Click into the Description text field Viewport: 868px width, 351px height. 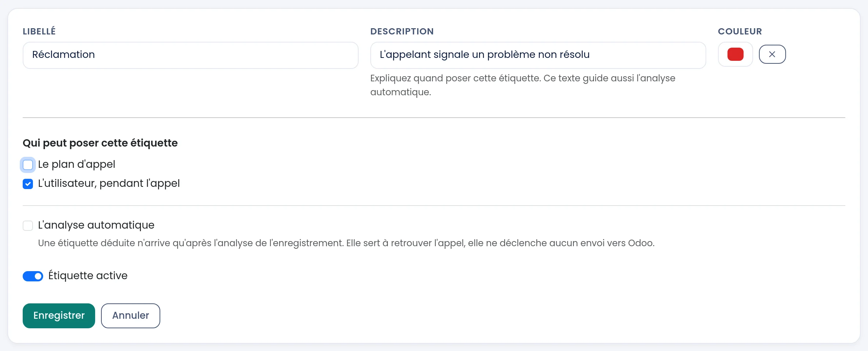point(538,55)
